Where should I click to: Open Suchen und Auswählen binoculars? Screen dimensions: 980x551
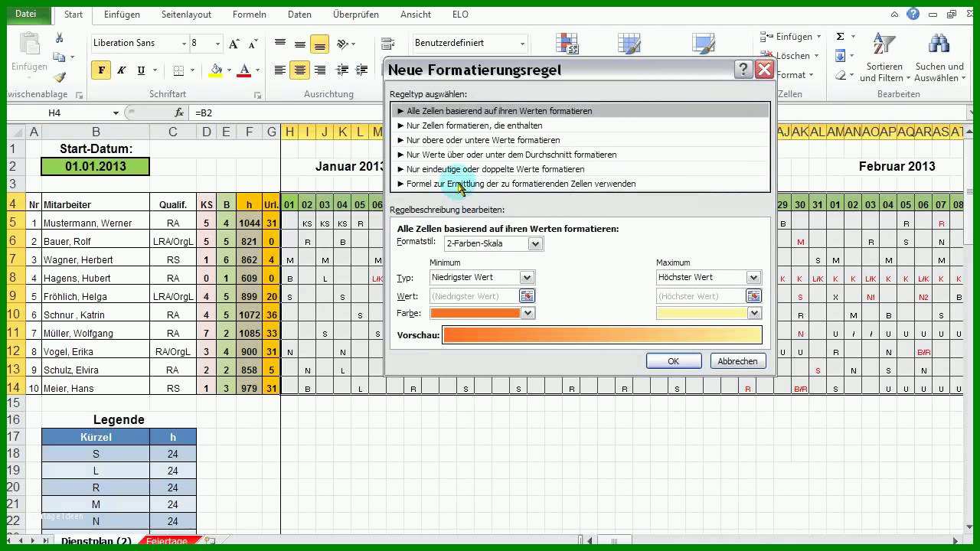pyautogui.click(x=939, y=57)
